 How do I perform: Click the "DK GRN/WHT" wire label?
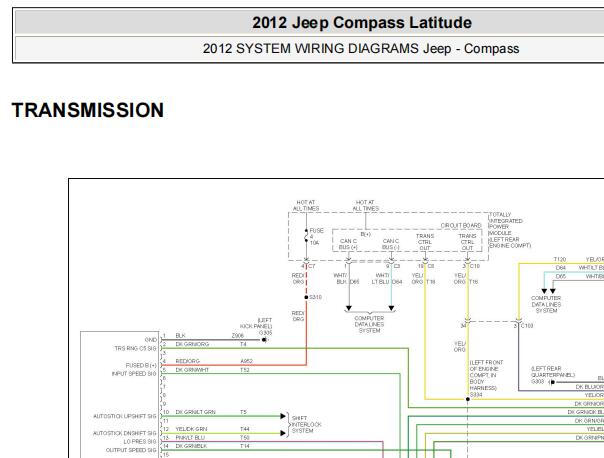(192, 370)
